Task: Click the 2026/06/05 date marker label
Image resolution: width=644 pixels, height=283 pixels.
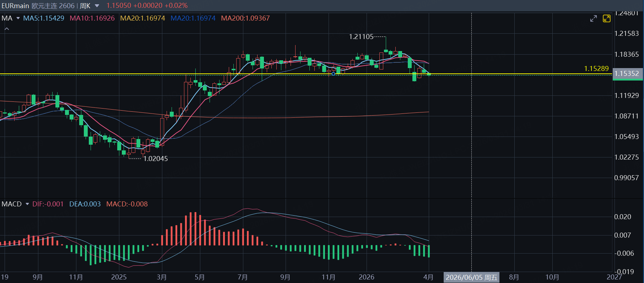Action: pos(471,277)
